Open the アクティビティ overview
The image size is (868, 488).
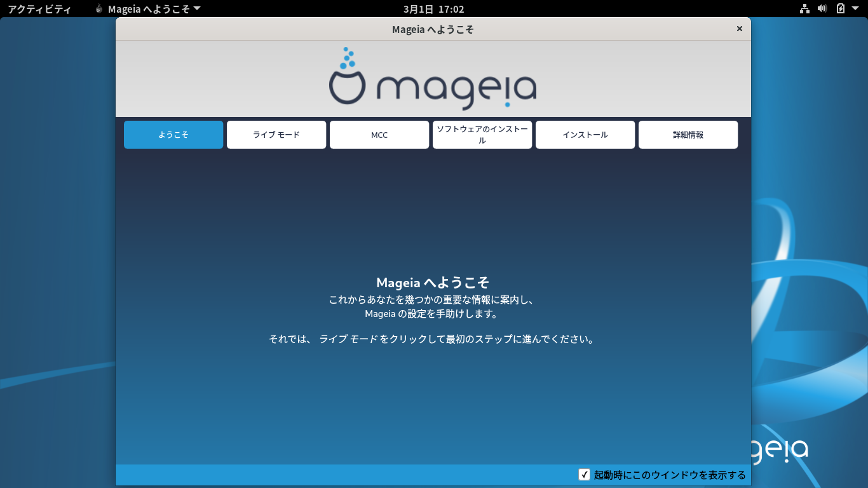(x=39, y=9)
